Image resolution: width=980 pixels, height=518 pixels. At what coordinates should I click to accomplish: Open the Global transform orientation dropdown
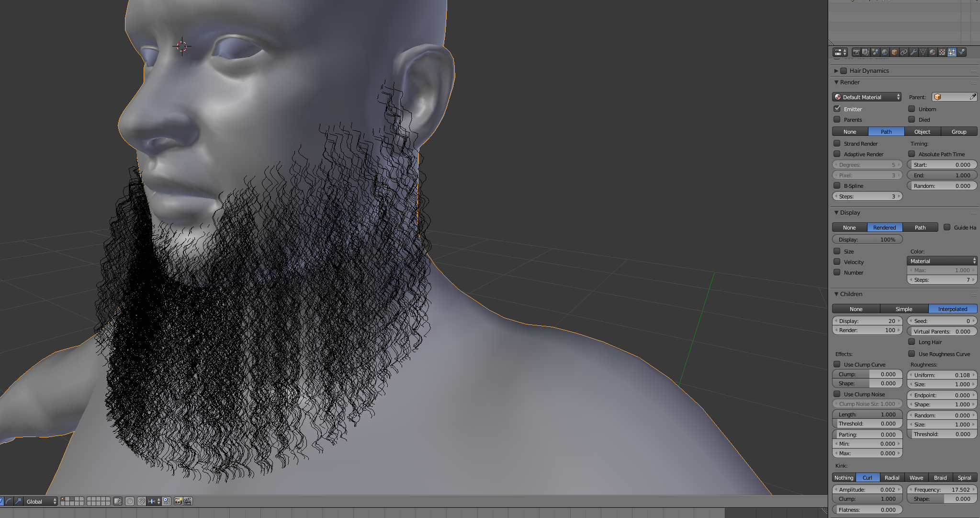point(41,501)
